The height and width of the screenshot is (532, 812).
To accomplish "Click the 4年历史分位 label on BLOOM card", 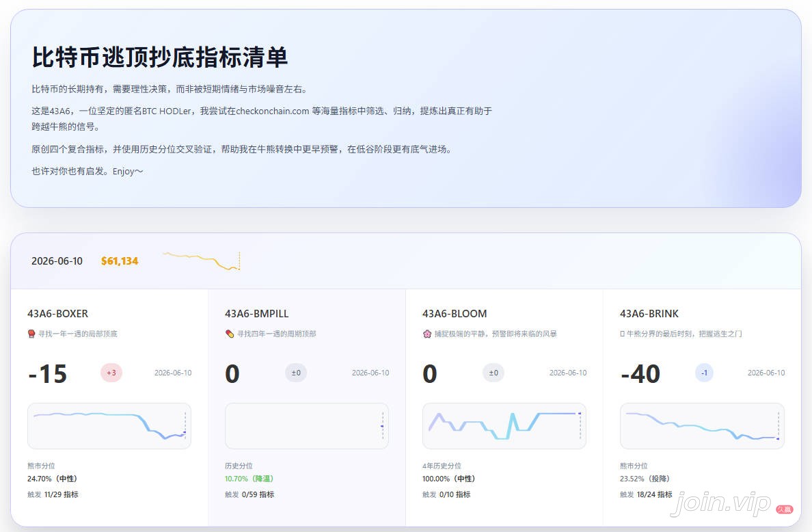I will 442,466.
